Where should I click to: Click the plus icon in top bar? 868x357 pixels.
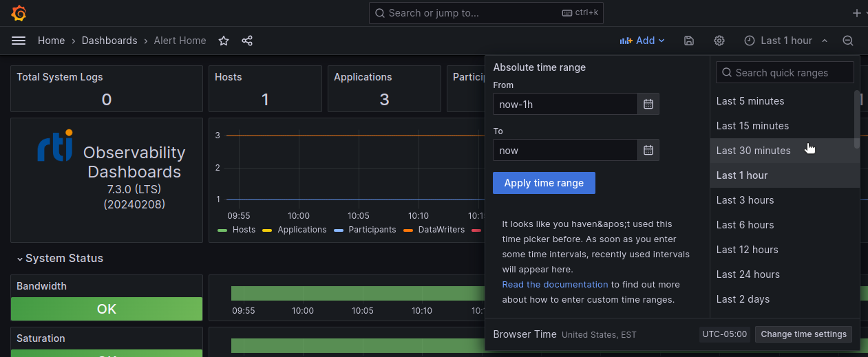(856, 13)
